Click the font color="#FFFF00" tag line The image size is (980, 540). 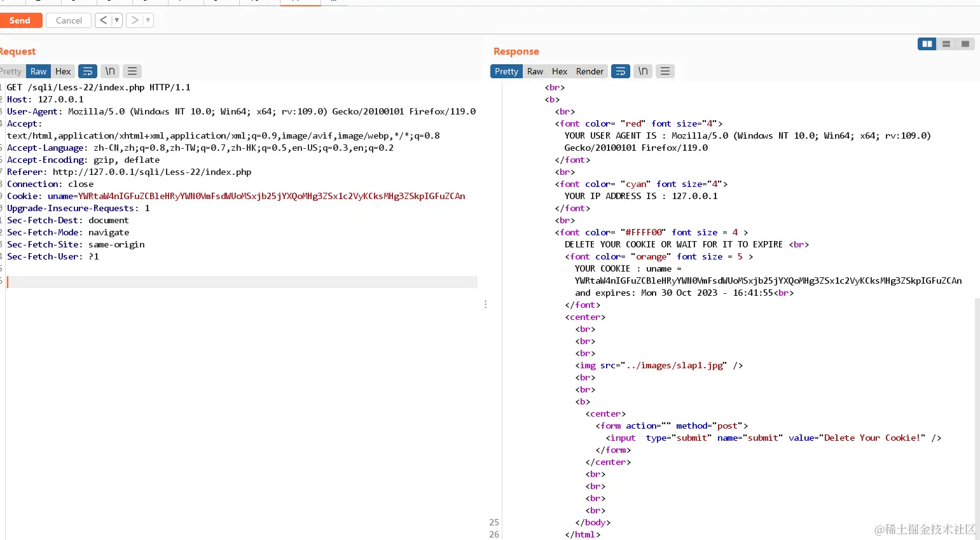pyautogui.click(x=651, y=232)
